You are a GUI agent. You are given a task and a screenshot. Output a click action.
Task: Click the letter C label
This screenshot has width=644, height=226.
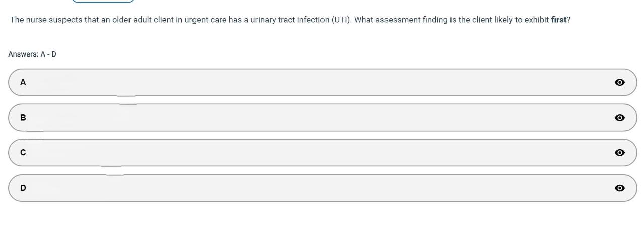pos(23,153)
